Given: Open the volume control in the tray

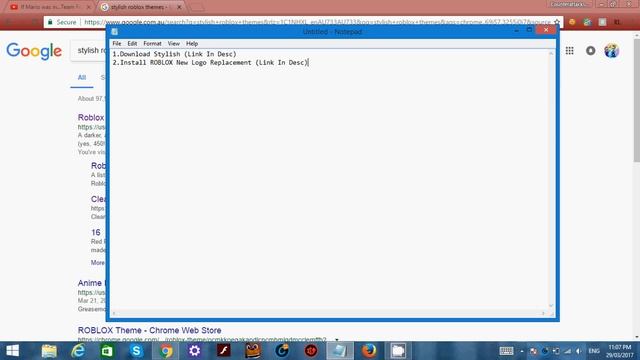Looking at the screenshot, I should (x=579, y=351).
